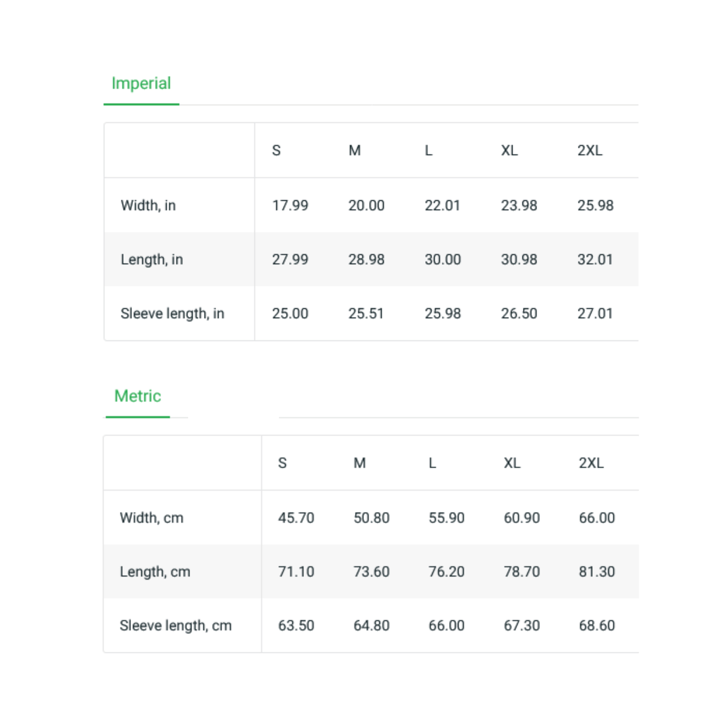Open the Metric tab
This screenshot has height=728, width=728.
137,396
